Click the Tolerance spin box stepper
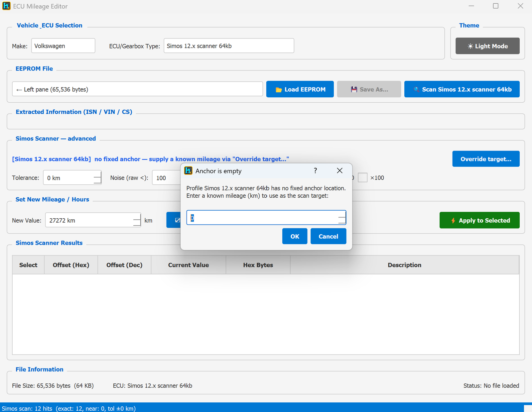Image resolution: width=532 pixels, height=412 pixels. pyautogui.click(x=97, y=177)
